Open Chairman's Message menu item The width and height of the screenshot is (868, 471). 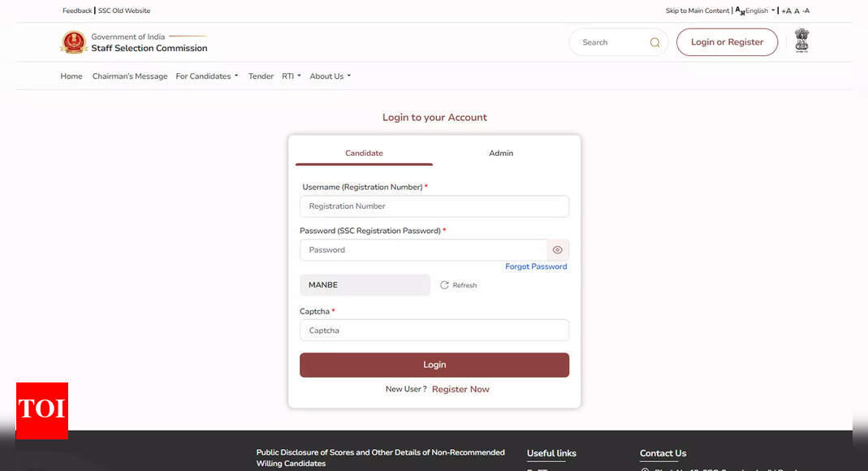(130, 76)
